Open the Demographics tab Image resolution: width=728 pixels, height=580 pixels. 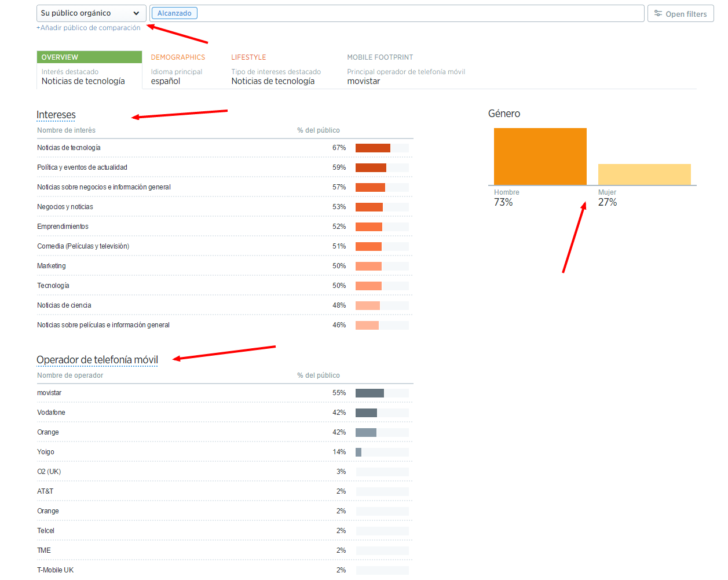(x=178, y=57)
